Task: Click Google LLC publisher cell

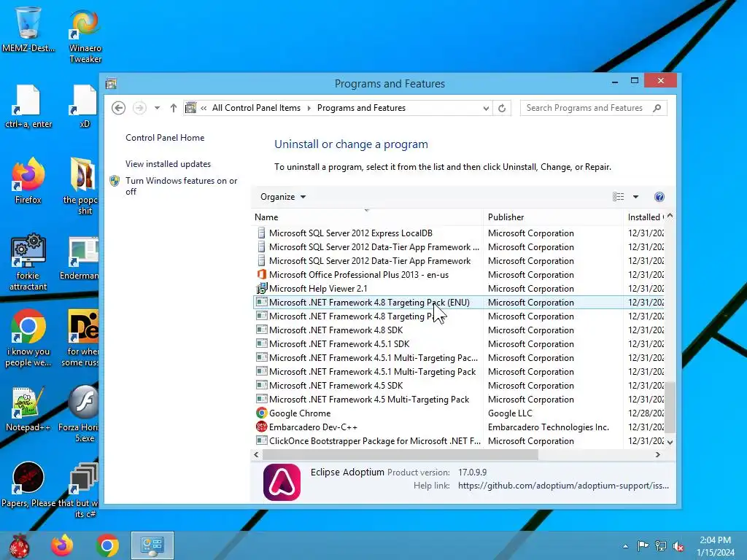Action: point(510,413)
